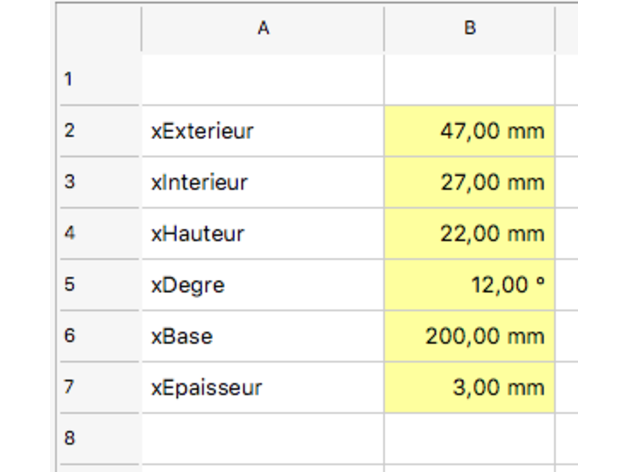This screenshot has width=628, height=472.
Task: Select the 12,00 ° value cell
Action: point(469,285)
